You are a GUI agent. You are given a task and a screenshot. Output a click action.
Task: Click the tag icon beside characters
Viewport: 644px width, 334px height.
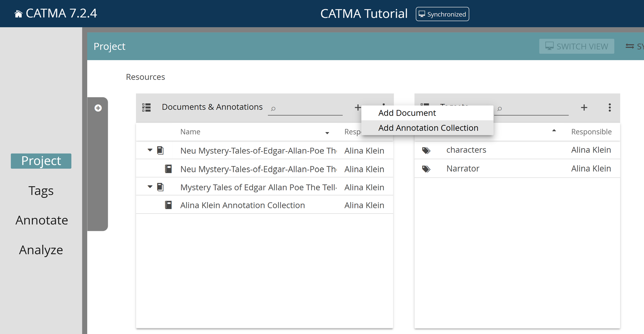click(426, 150)
